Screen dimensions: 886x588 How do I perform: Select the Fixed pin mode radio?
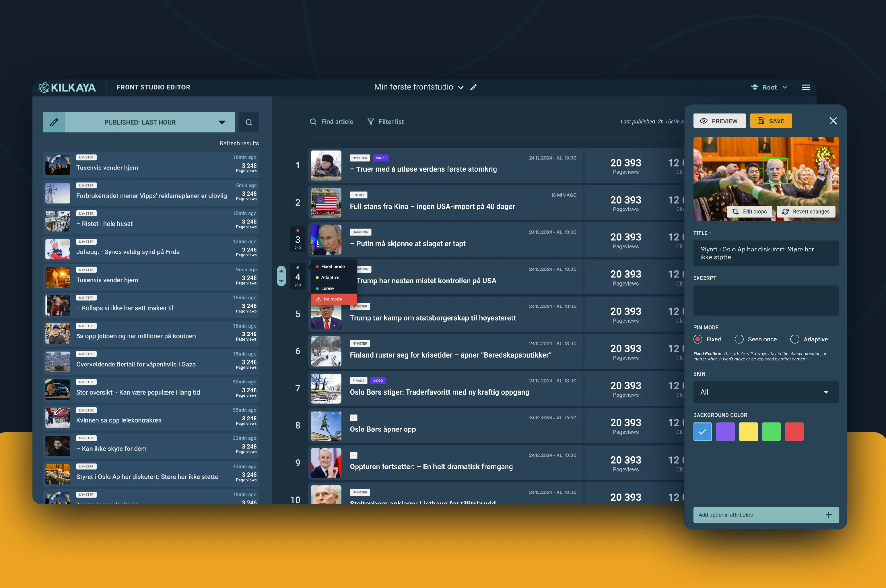[x=697, y=339]
